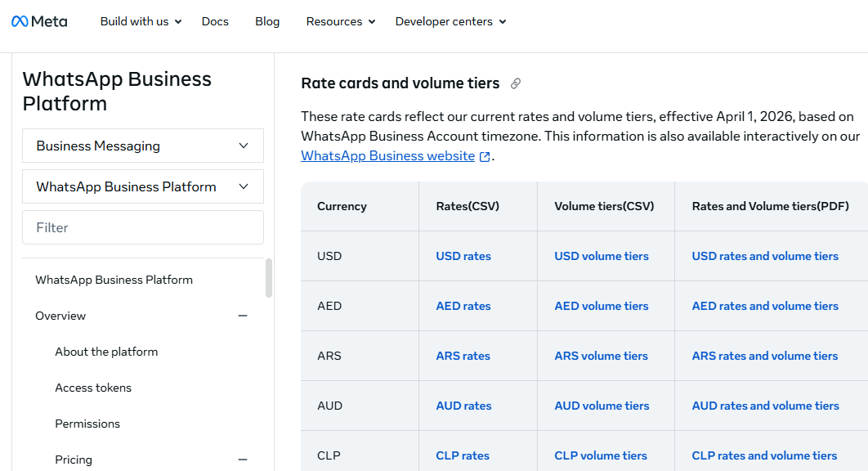
Task: Click the Rate cards and volume tiers heading
Action: tap(400, 83)
